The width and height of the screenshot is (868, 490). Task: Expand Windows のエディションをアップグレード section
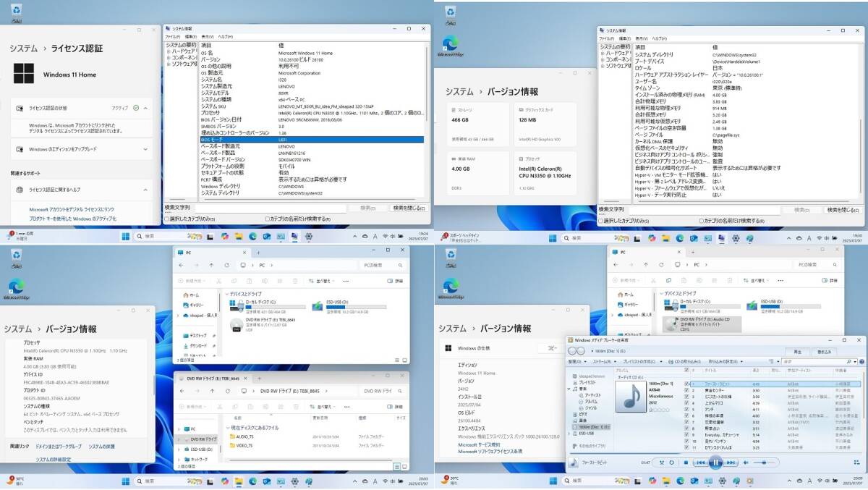pyautogui.click(x=145, y=149)
